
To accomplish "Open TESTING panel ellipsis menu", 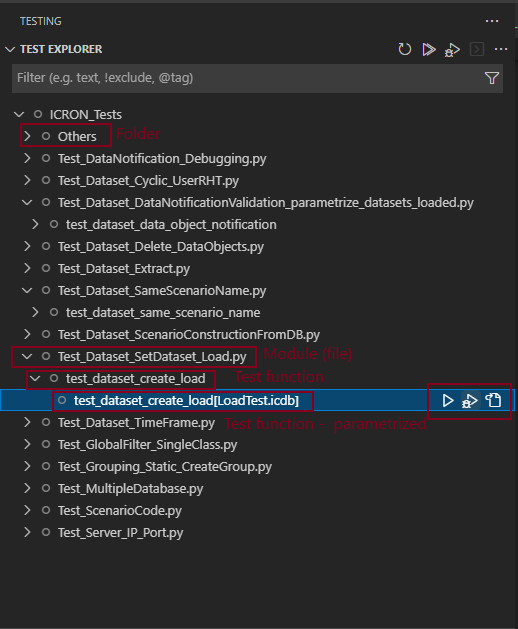I will (x=492, y=21).
